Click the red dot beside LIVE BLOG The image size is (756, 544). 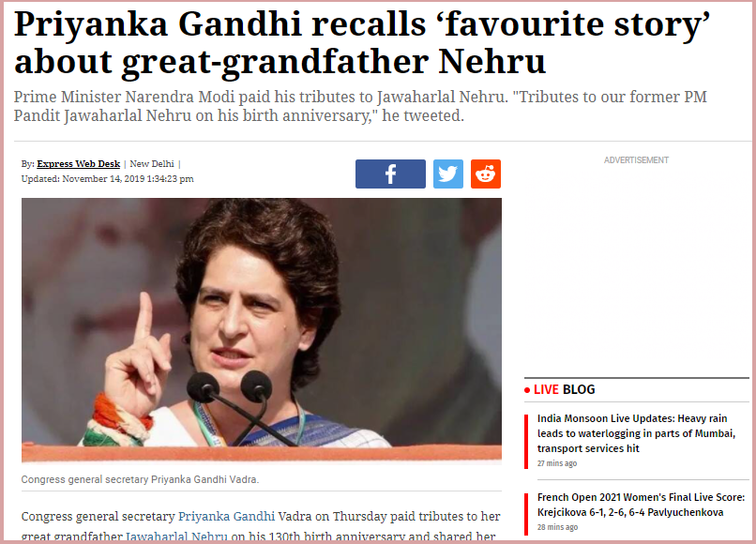point(527,390)
